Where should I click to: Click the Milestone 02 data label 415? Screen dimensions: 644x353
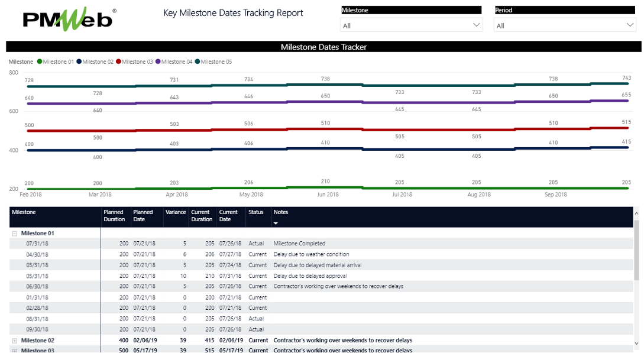(626, 142)
